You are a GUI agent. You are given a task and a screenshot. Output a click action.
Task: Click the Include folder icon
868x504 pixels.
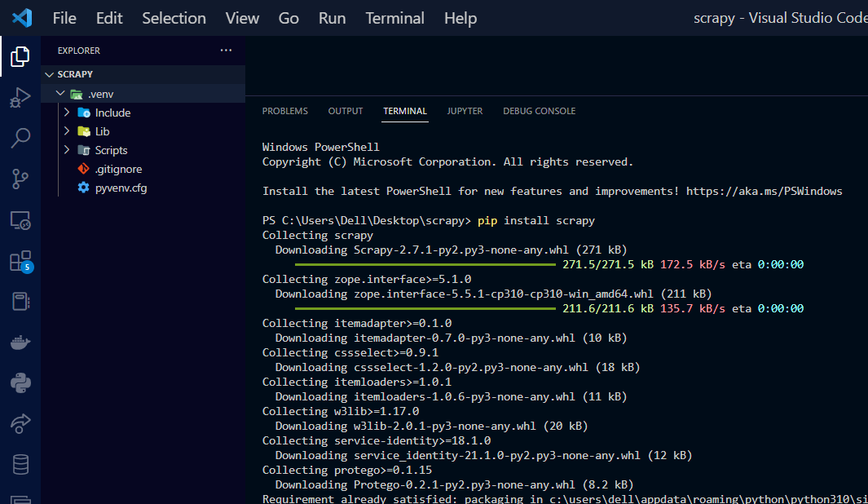click(x=84, y=113)
